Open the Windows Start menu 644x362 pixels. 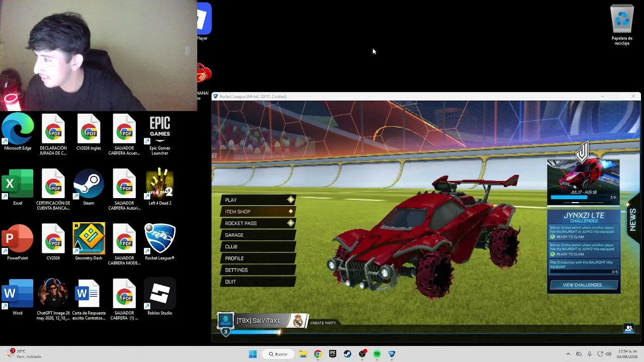click(x=253, y=354)
